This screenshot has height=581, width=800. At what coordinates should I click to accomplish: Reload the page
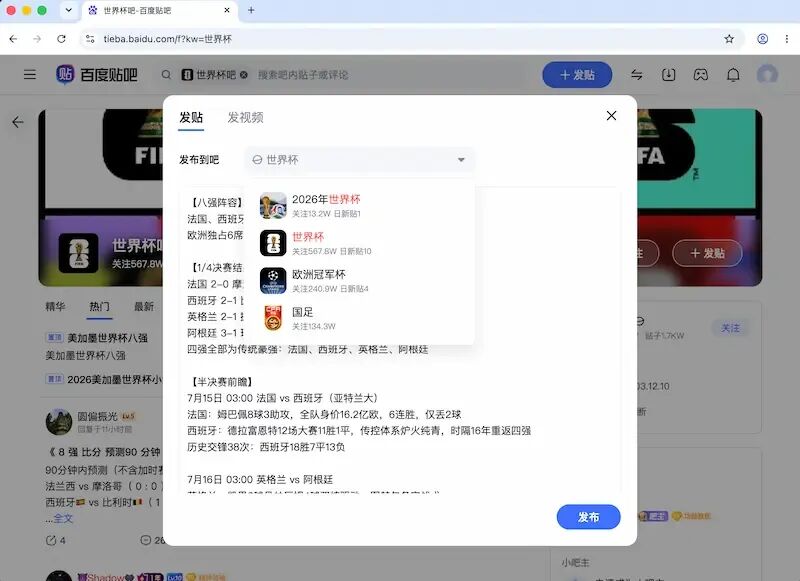tap(61, 39)
